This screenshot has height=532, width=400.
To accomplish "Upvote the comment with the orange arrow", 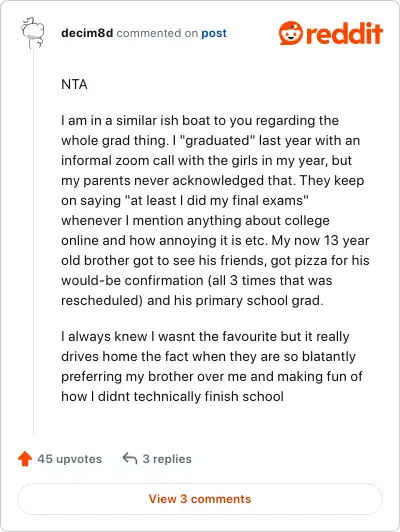I will coord(25,459).
